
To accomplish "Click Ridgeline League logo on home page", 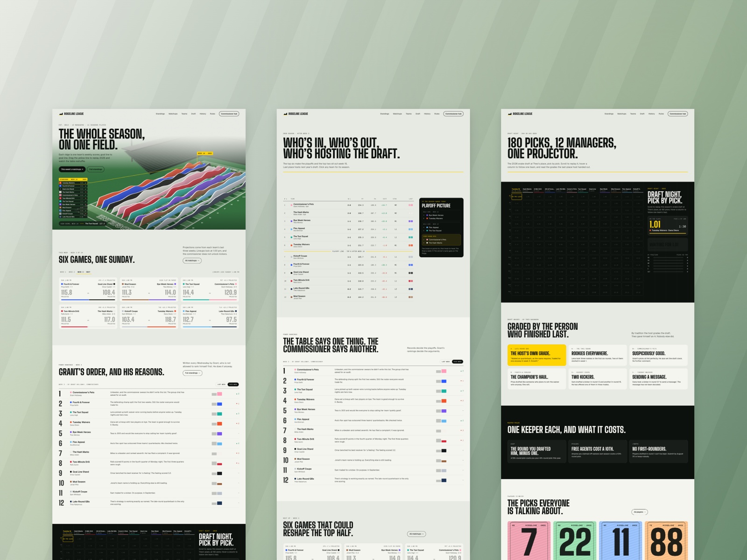I will coord(71,113).
